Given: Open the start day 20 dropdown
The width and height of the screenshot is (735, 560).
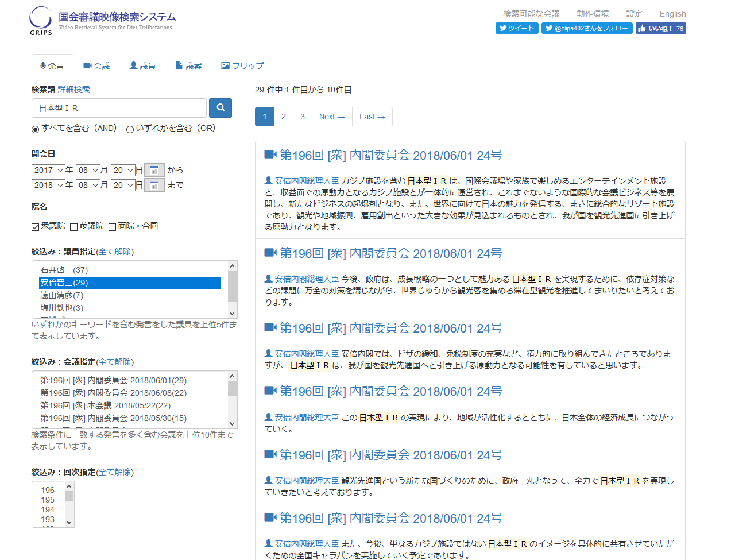Looking at the screenshot, I should [123, 170].
